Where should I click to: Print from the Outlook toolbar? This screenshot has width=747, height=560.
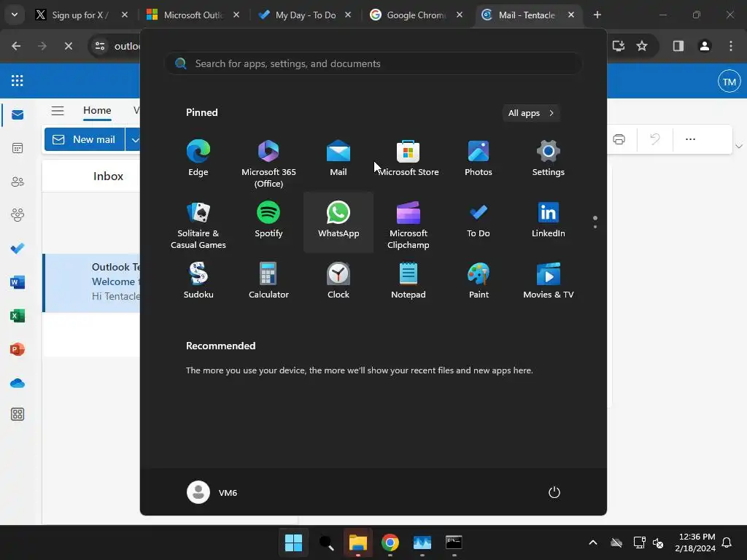coord(619,139)
